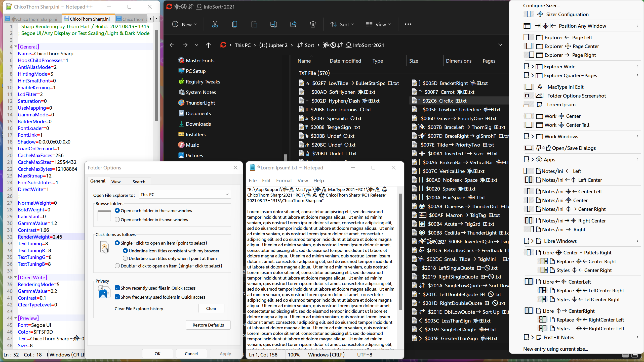Share the file using the Share toolbar icon
644x362 pixels.
coord(293,24)
